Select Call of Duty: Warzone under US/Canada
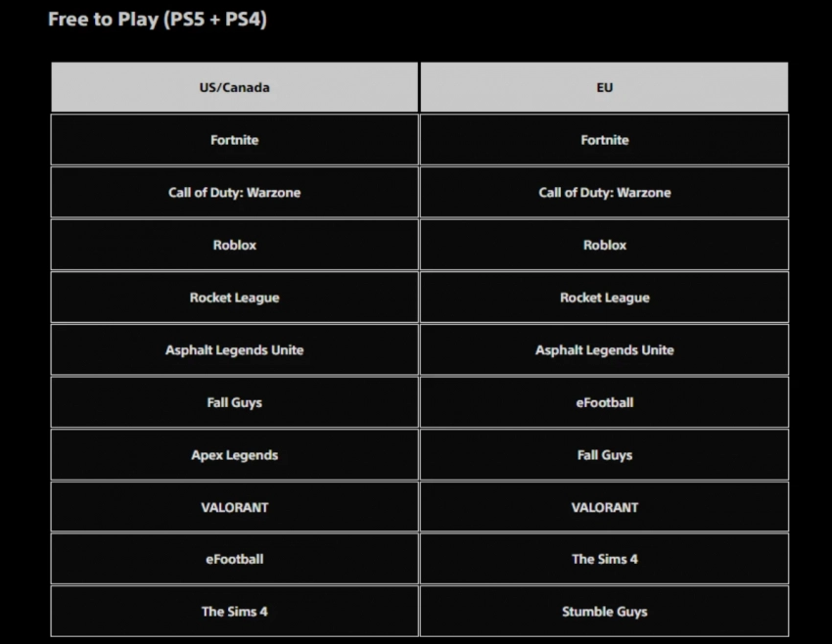The width and height of the screenshot is (832, 644). coord(235,193)
